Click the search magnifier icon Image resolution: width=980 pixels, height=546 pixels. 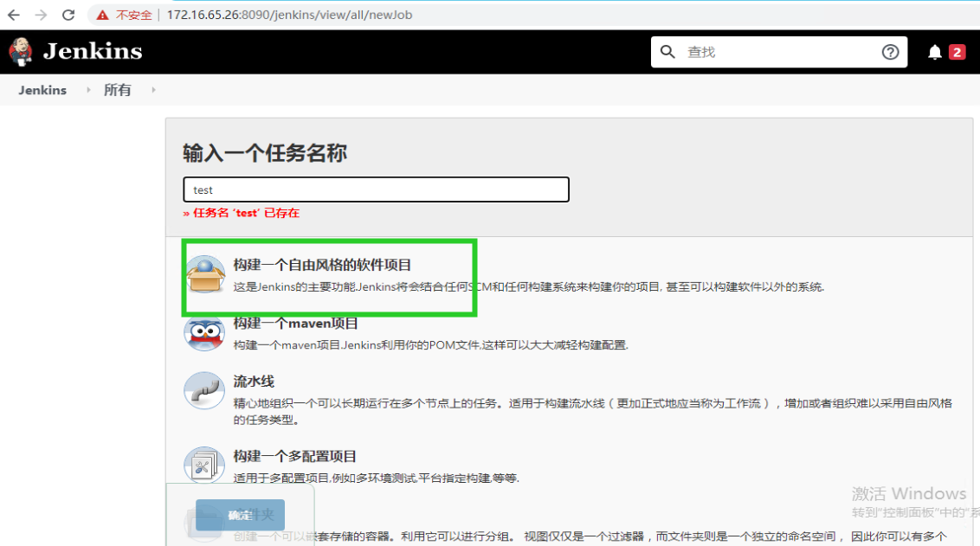pyautogui.click(x=667, y=52)
